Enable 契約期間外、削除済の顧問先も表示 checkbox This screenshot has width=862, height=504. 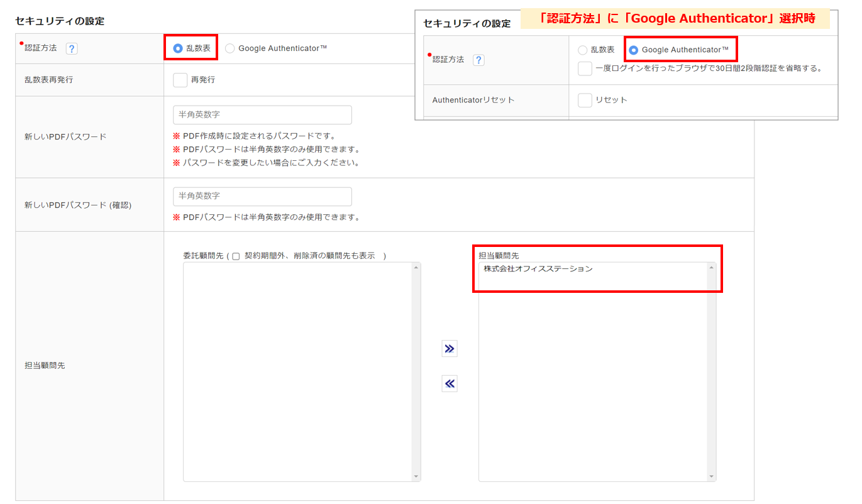click(236, 256)
